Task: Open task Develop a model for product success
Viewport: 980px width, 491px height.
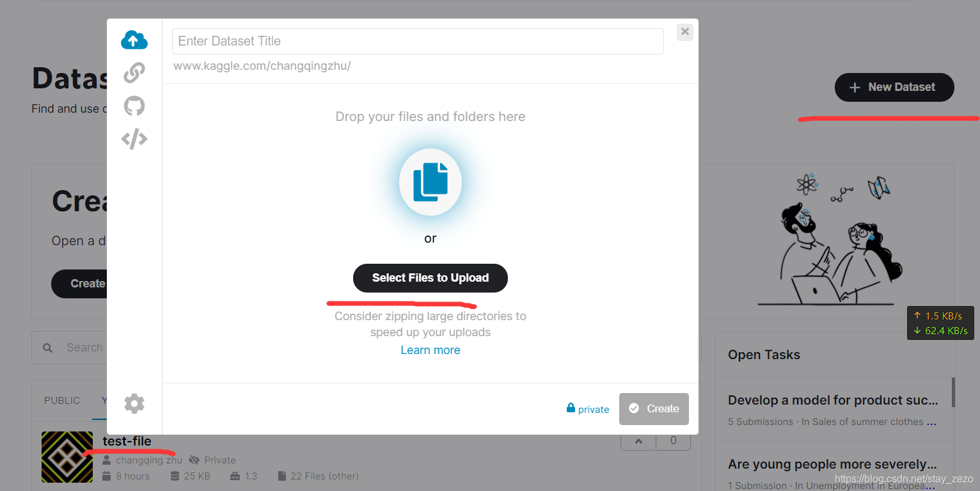Action: 833,400
